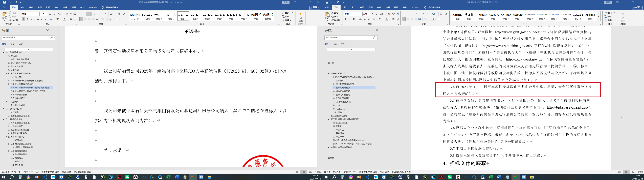Sort paragraphs in left Word window
The image size is (644, 180).
pyautogui.click(x=119, y=14)
